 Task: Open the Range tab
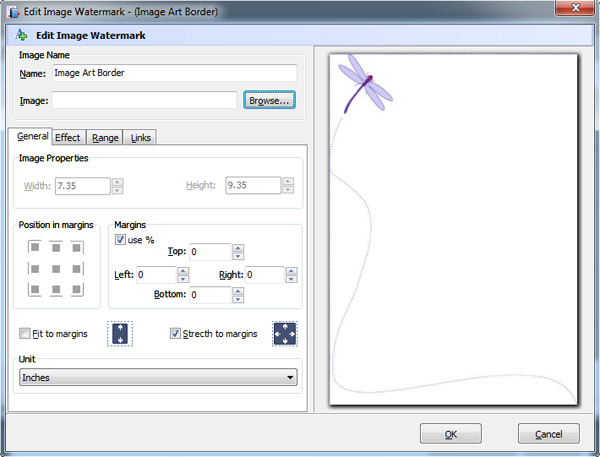[x=105, y=137]
